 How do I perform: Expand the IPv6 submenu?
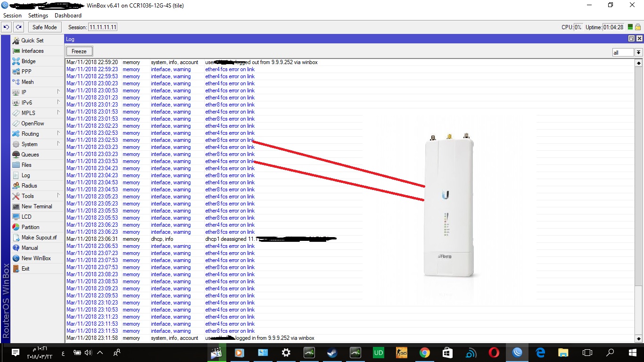coord(58,102)
